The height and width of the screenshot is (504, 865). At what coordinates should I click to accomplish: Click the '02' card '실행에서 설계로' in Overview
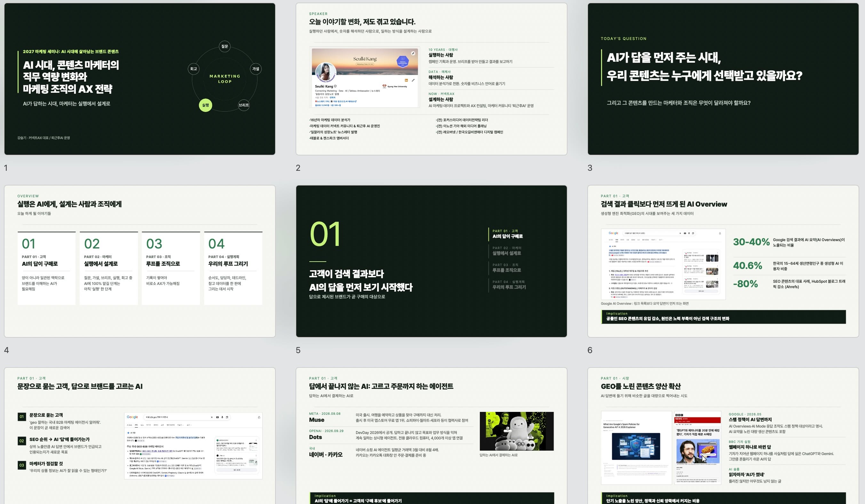point(109,268)
